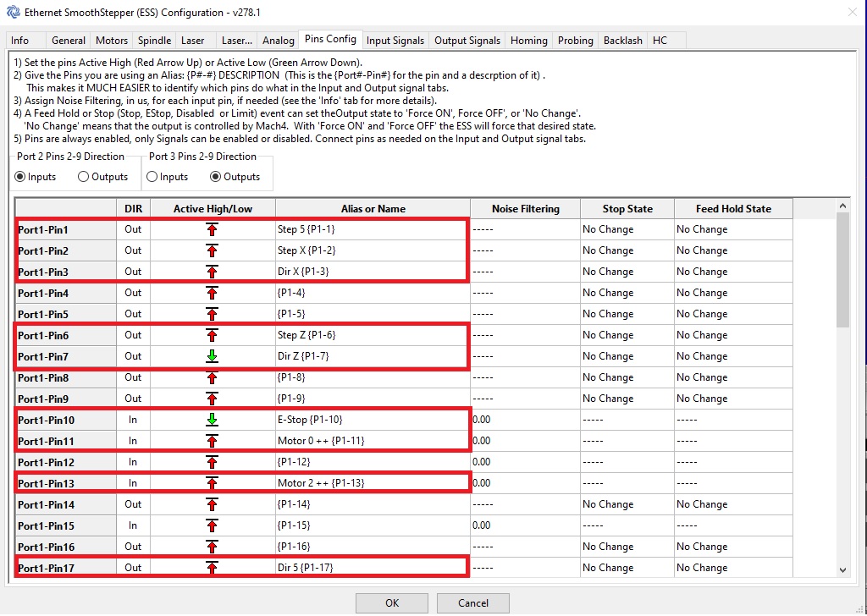This screenshot has height=616, width=867.
Task: Select Port 2 Pins 2-9 Inputs radio
Action: click(x=21, y=177)
